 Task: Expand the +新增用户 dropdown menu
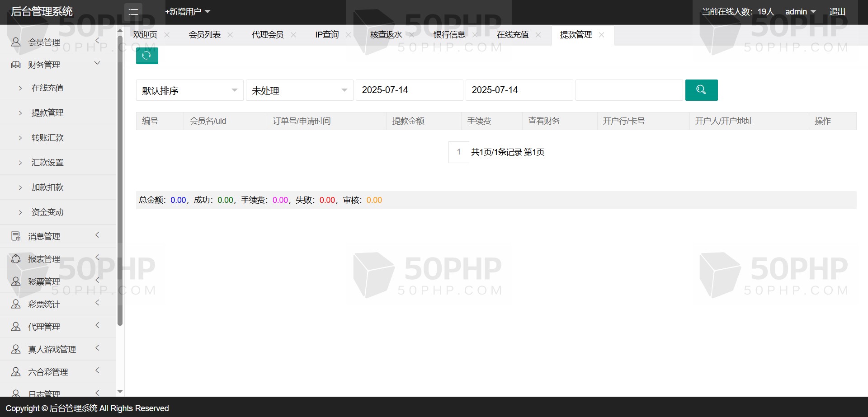coord(188,12)
